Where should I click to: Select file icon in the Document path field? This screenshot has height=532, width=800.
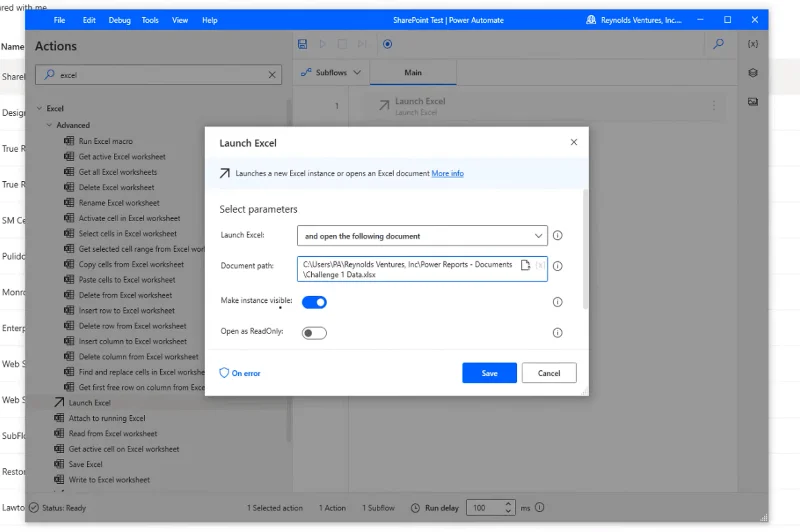pos(525,265)
